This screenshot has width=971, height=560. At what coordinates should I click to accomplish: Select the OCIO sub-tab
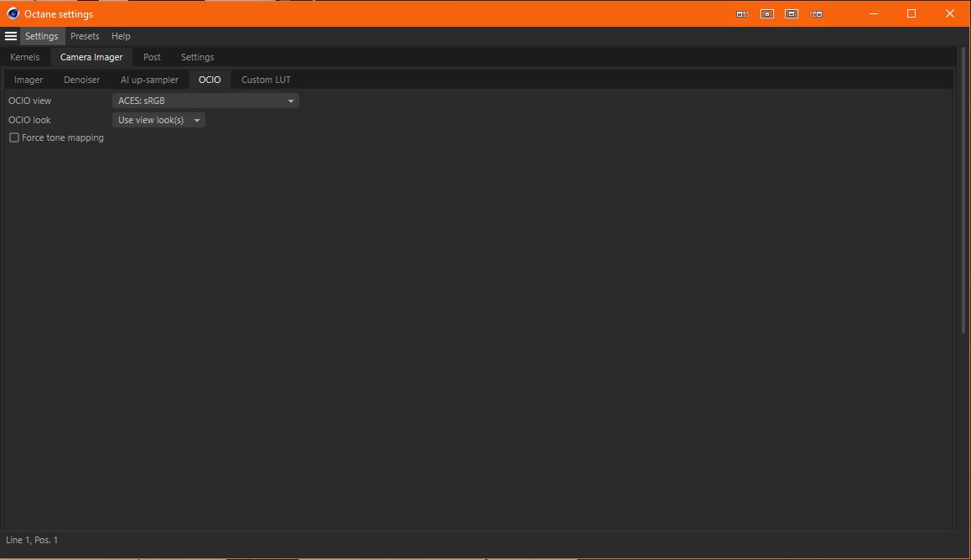point(210,80)
